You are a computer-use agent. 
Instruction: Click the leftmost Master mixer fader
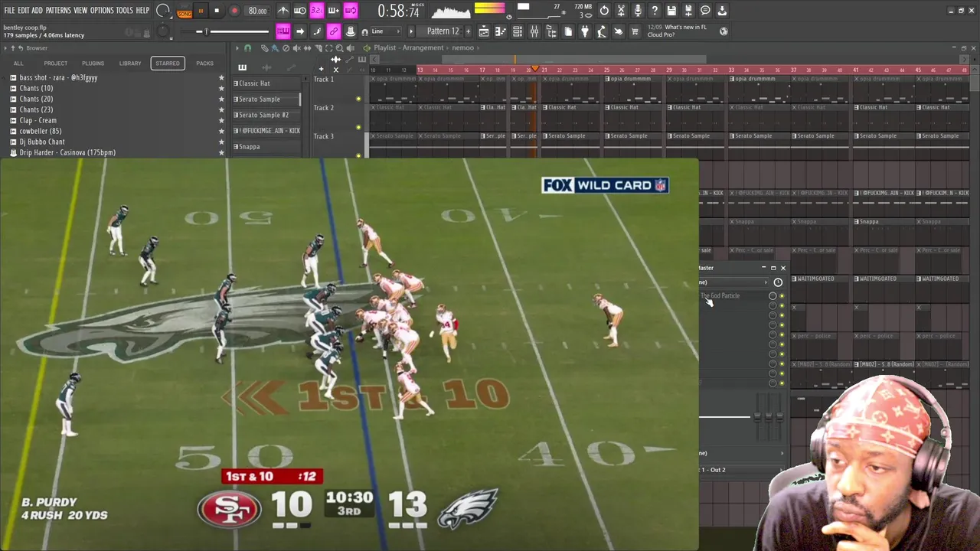coord(758,416)
